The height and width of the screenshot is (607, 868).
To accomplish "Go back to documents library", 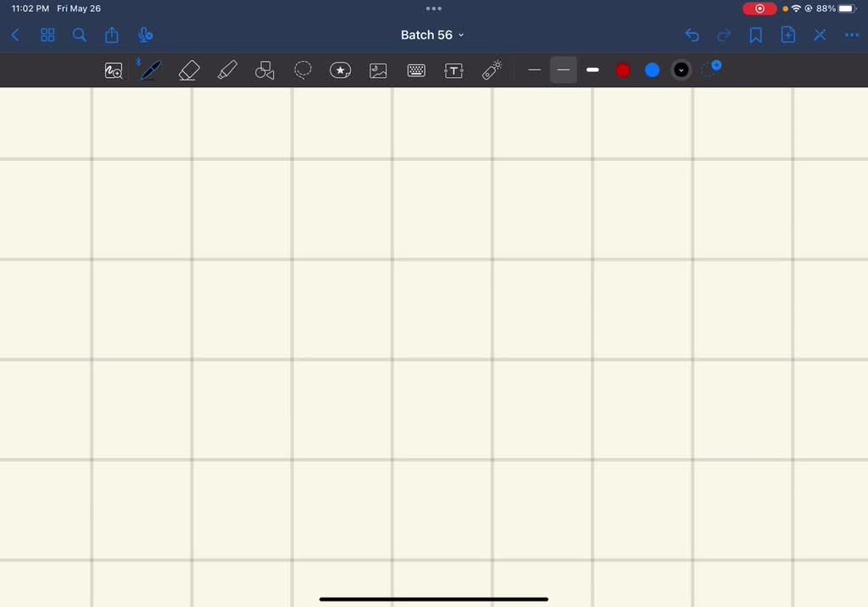I will click(15, 35).
